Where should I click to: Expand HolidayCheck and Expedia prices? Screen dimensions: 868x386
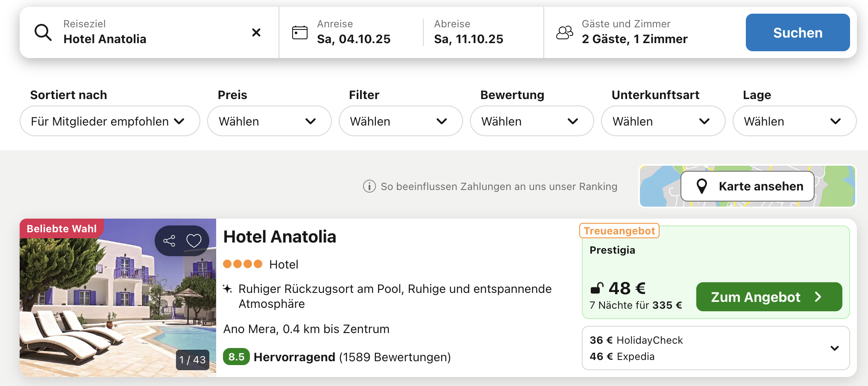click(x=834, y=348)
